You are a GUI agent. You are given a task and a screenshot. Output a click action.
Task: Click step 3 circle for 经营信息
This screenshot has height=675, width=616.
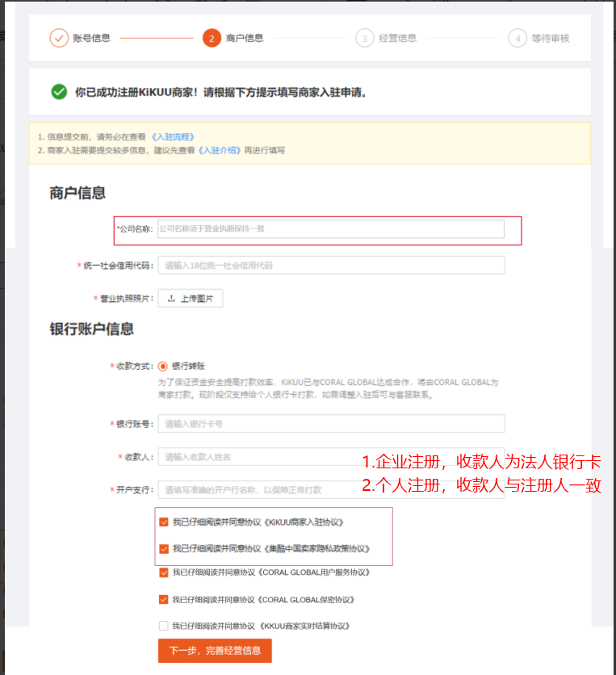coord(364,38)
